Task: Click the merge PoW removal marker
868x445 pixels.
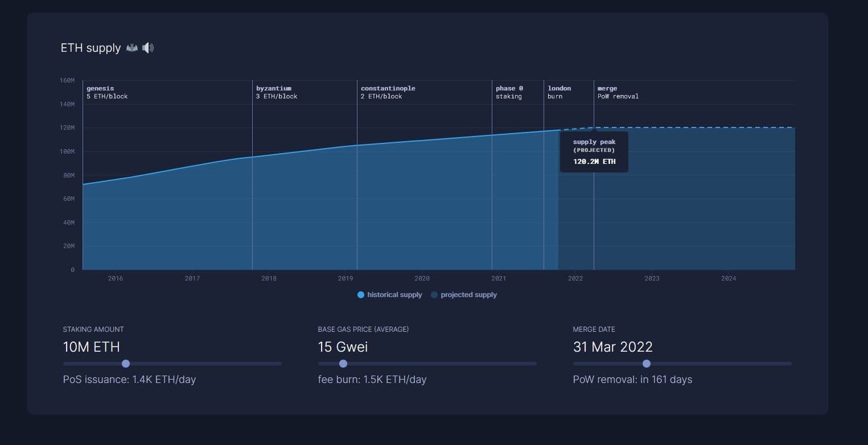Action: 618,92
